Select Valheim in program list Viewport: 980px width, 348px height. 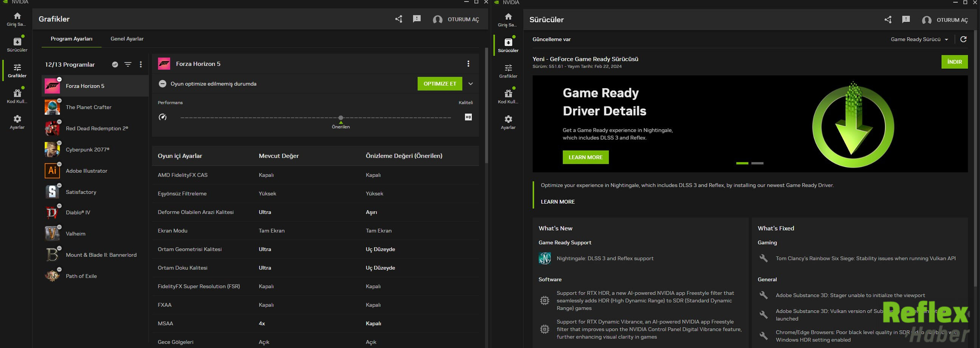95,234
